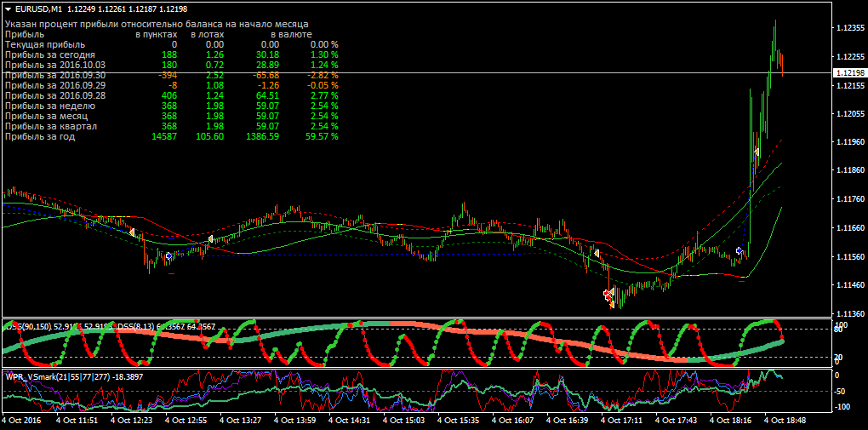Click the '4 Oct 17:11' time axis label
868x430 pixels.
tap(622, 420)
